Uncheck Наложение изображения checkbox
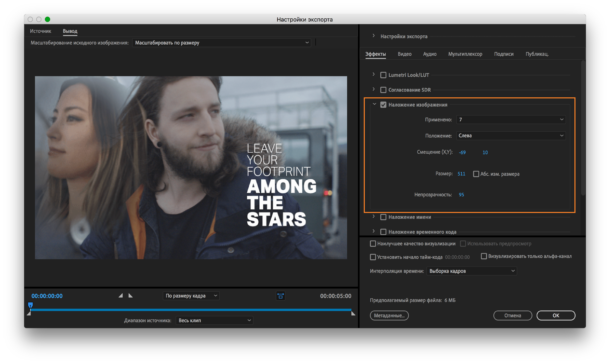The width and height of the screenshot is (610, 364). [383, 104]
